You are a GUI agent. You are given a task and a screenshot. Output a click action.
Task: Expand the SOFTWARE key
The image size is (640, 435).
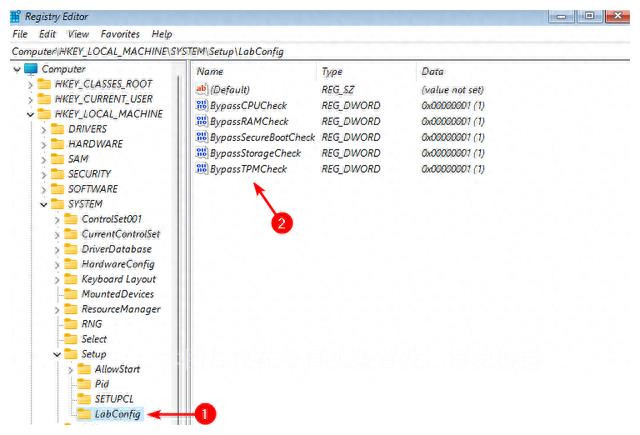tap(44, 190)
